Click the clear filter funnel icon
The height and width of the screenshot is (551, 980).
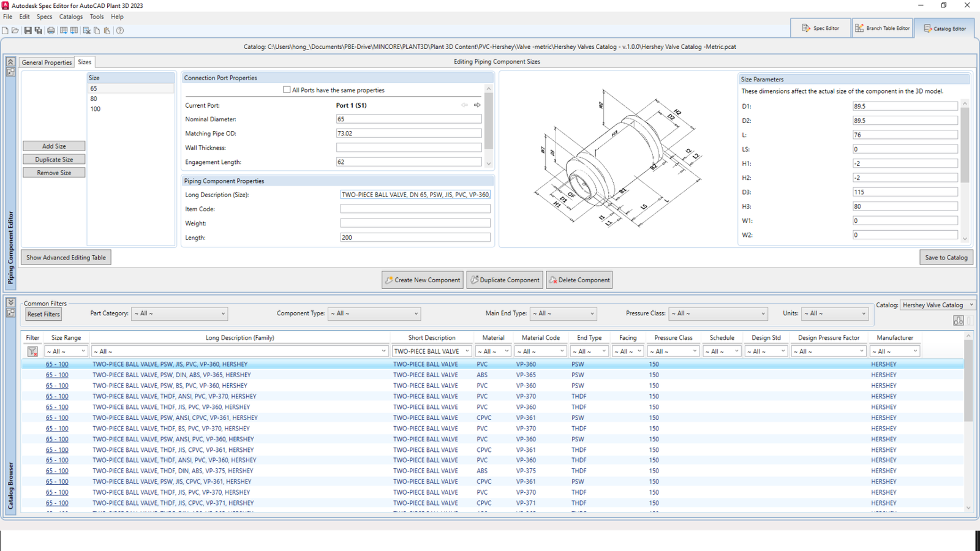click(x=32, y=351)
